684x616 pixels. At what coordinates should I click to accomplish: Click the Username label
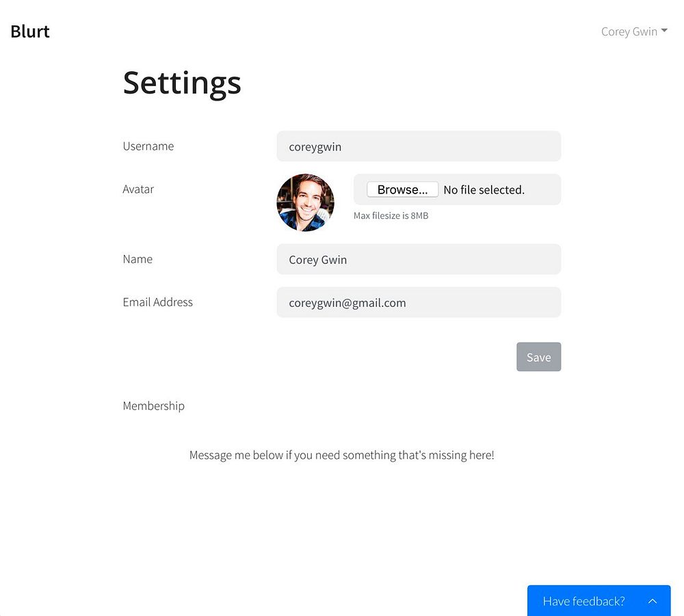tap(148, 146)
